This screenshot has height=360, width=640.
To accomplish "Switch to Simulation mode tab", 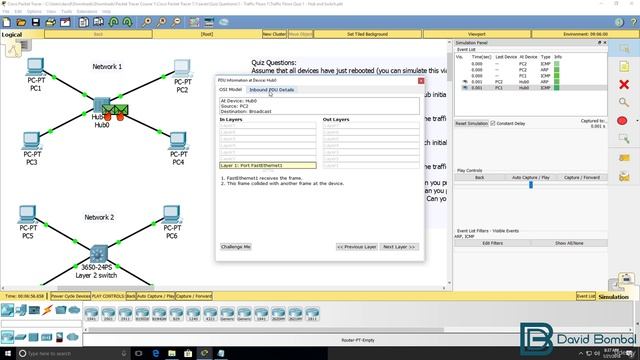I will point(613,297).
